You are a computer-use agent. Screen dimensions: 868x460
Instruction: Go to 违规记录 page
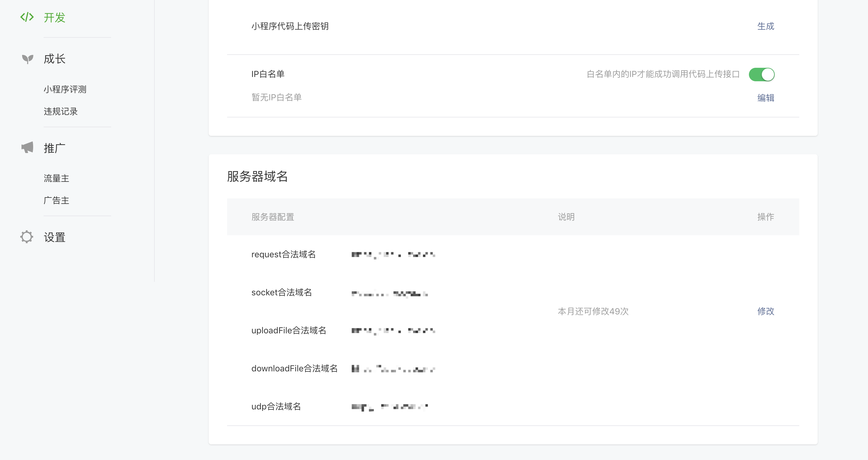(61, 111)
